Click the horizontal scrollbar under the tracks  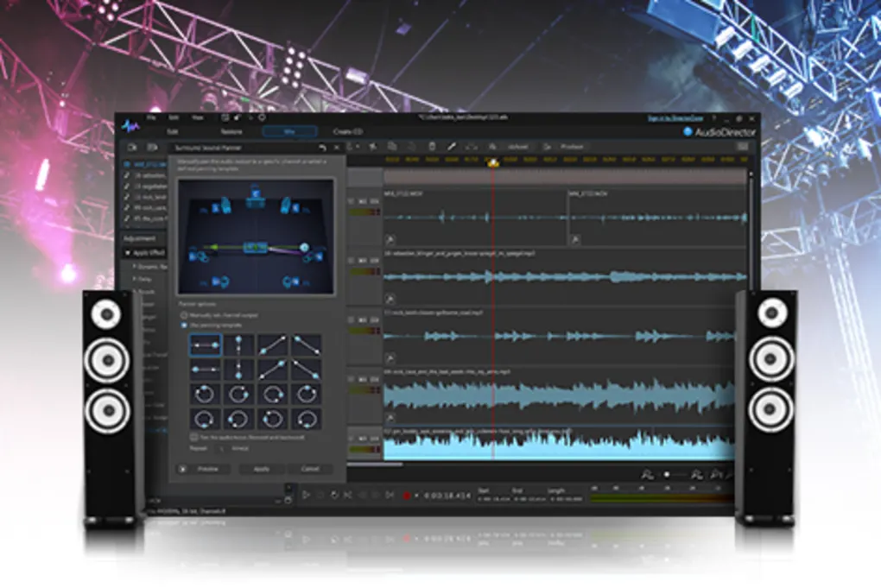click(x=375, y=465)
